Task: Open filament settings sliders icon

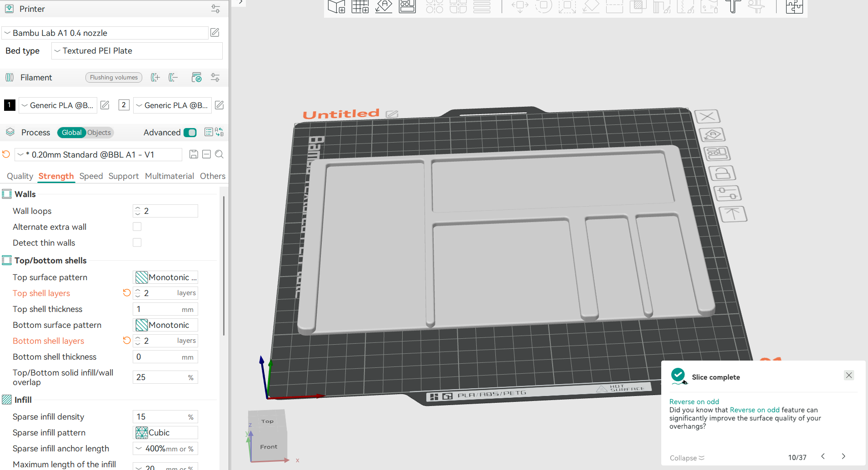Action: point(215,78)
